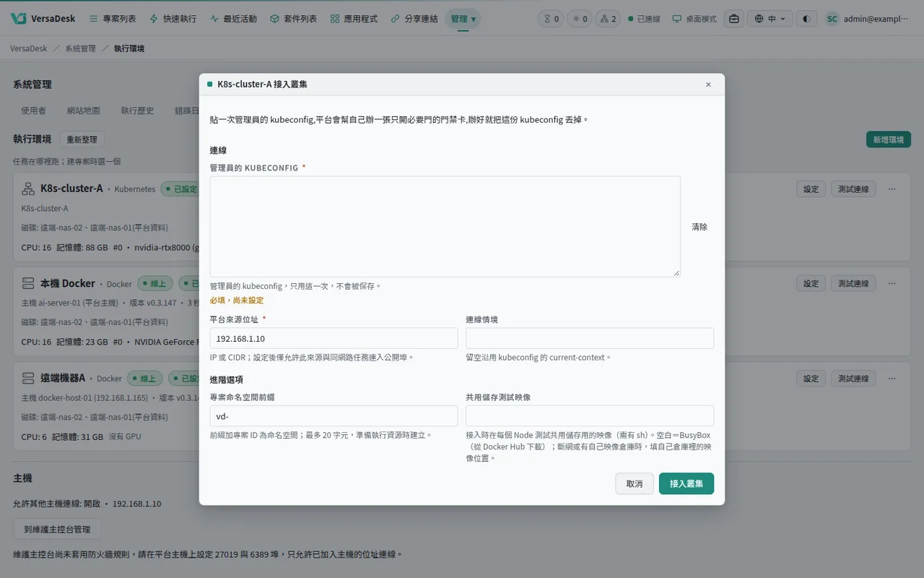
Task: Click the briefcase toolbox icon
Action: 734,19
